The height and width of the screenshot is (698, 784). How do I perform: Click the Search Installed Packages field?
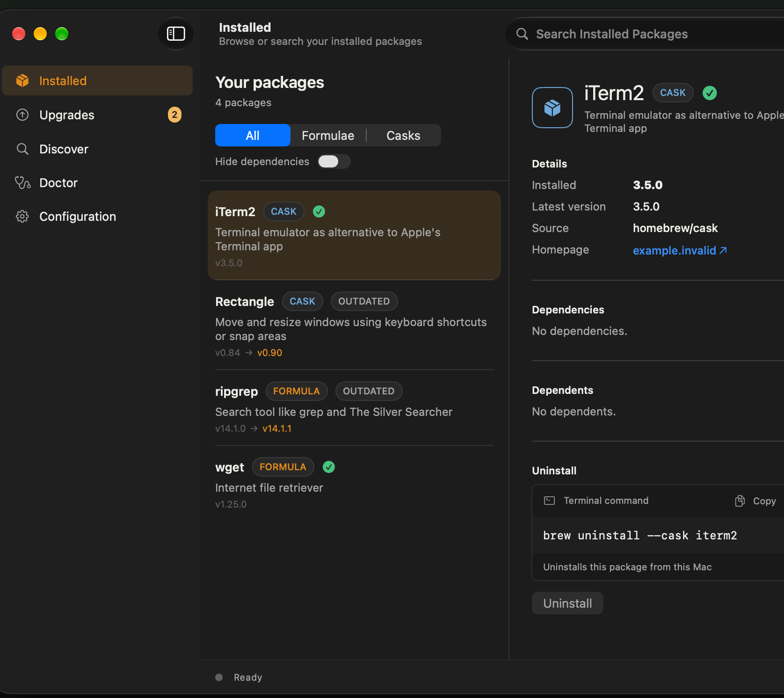point(646,34)
